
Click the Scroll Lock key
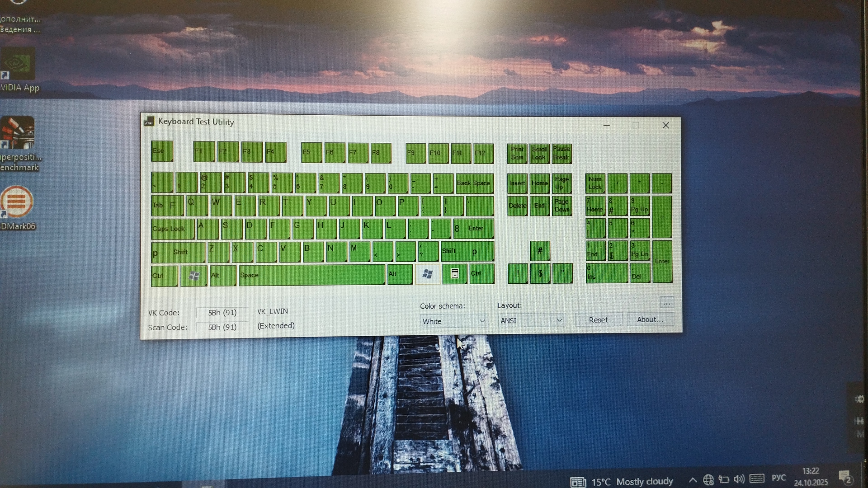pyautogui.click(x=539, y=154)
